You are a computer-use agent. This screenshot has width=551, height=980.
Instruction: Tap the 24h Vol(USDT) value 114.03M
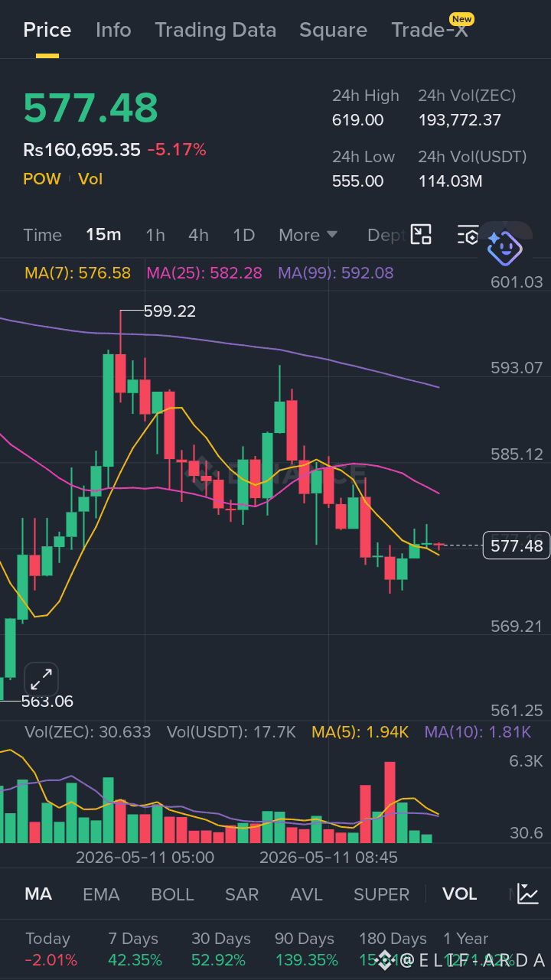pos(450,181)
